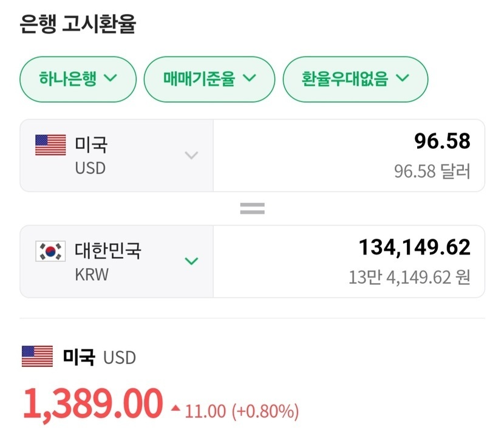
Task: Click the red up-triangle rate change indicator
Action: pyautogui.click(x=176, y=408)
